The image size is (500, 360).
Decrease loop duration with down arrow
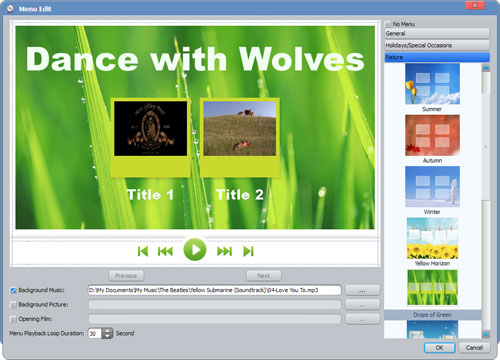(x=107, y=336)
